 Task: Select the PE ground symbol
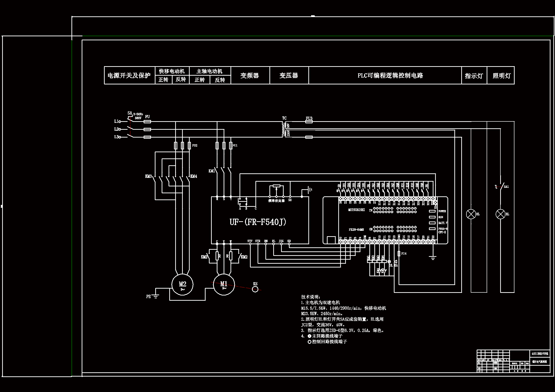[x=156, y=297]
